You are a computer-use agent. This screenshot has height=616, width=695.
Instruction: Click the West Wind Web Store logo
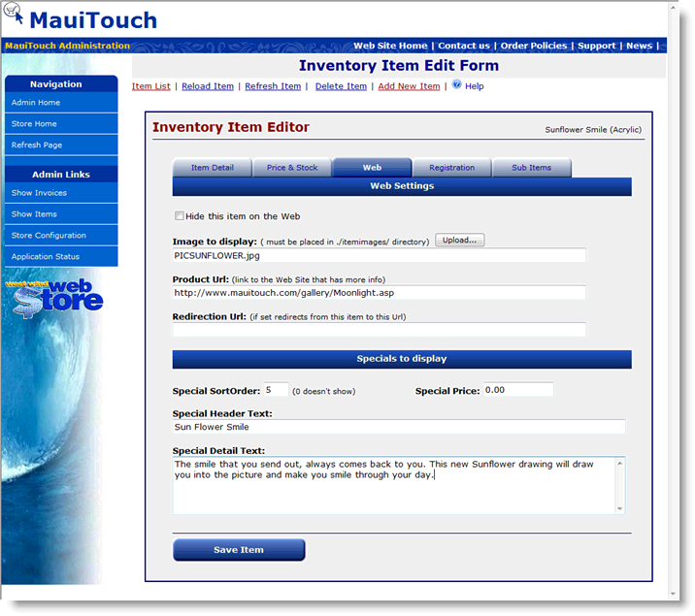58,295
